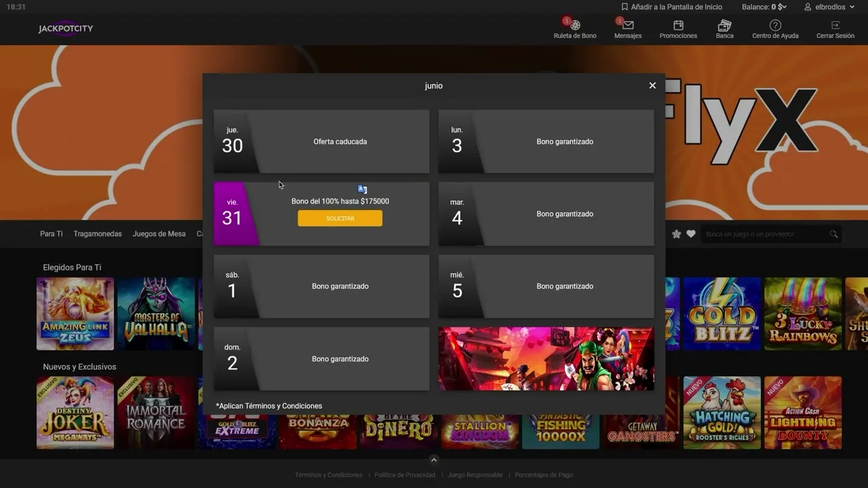
Task: Click the user profile icon next to elbrodlos
Action: (x=808, y=7)
